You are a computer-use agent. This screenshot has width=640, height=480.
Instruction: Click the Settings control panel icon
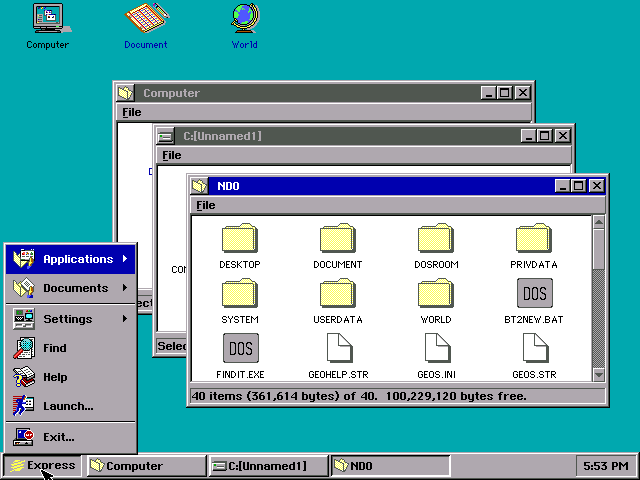(x=23, y=319)
